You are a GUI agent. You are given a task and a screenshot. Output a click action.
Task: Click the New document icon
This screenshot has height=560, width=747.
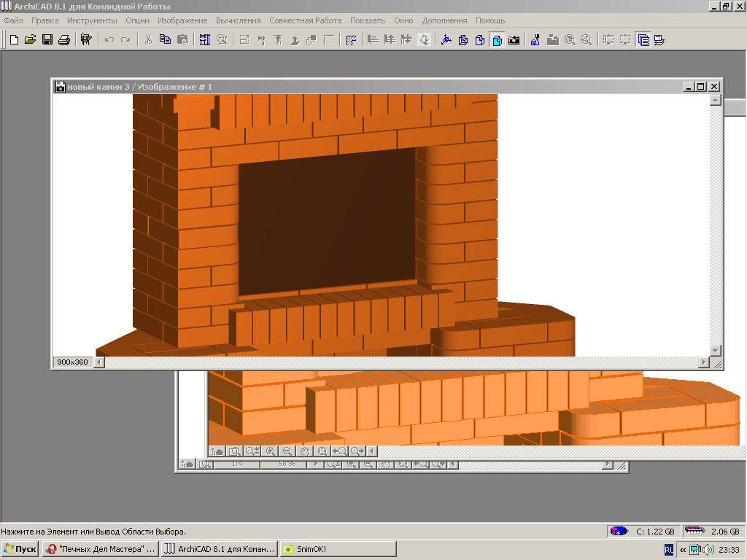tap(13, 40)
